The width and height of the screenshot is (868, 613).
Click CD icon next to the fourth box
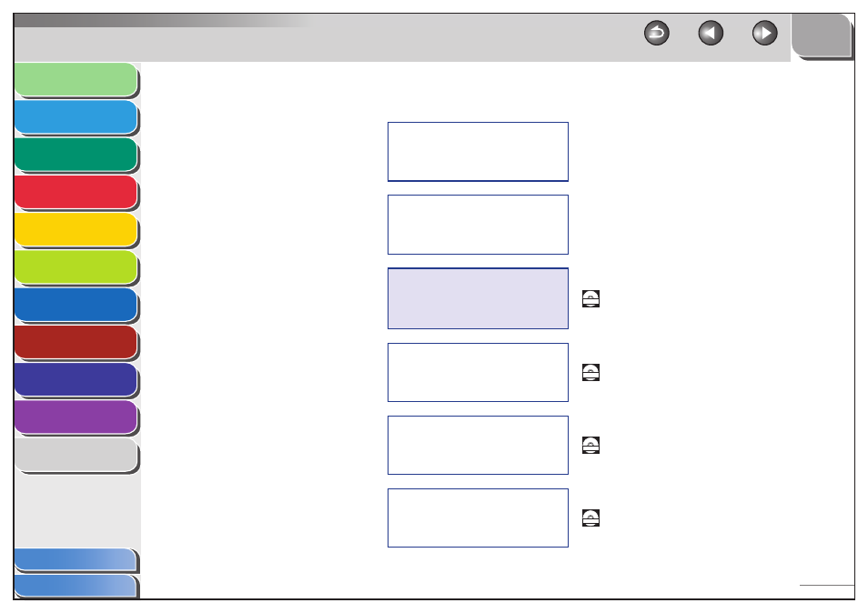(590, 372)
